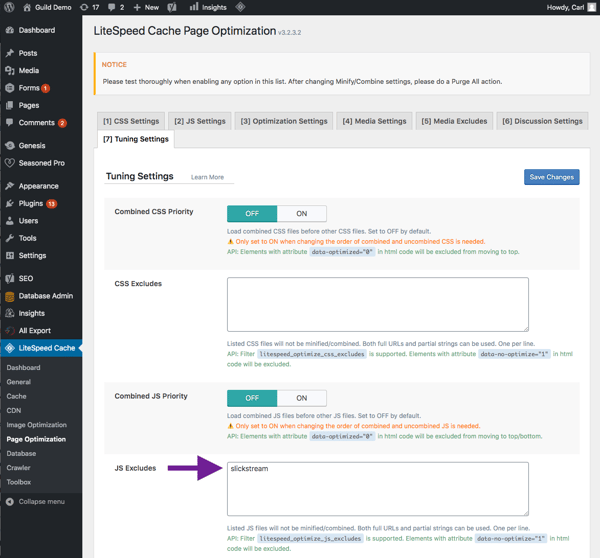
Task: Click the Users person icon
Action: pos(10,221)
